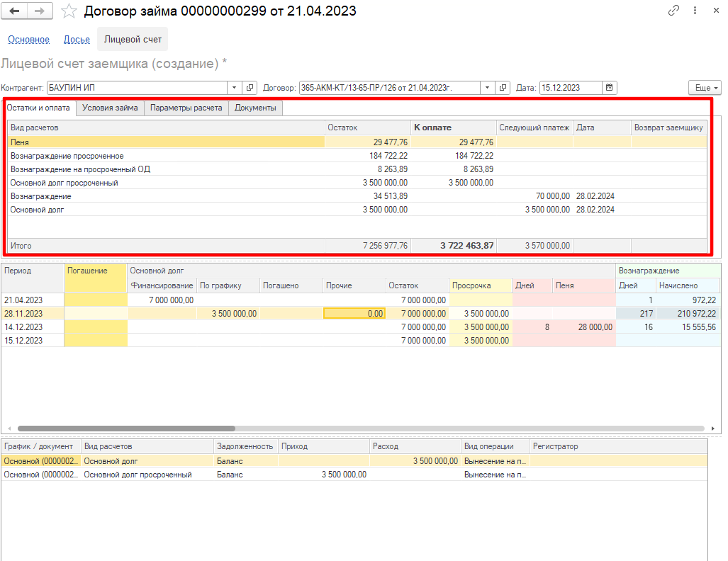The width and height of the screenshot is (728, 561).
Task: Select the highlighted Основной долг Расход row
Action: point(354,461)
